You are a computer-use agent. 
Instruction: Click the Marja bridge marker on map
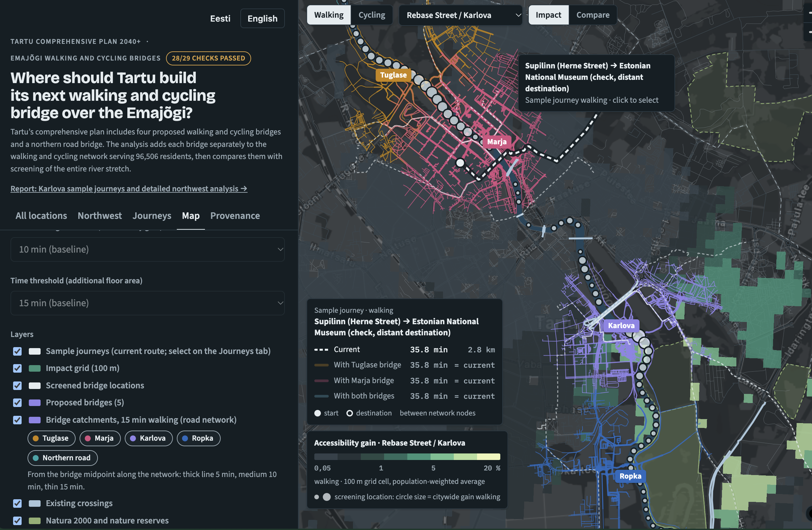[496, 141]
